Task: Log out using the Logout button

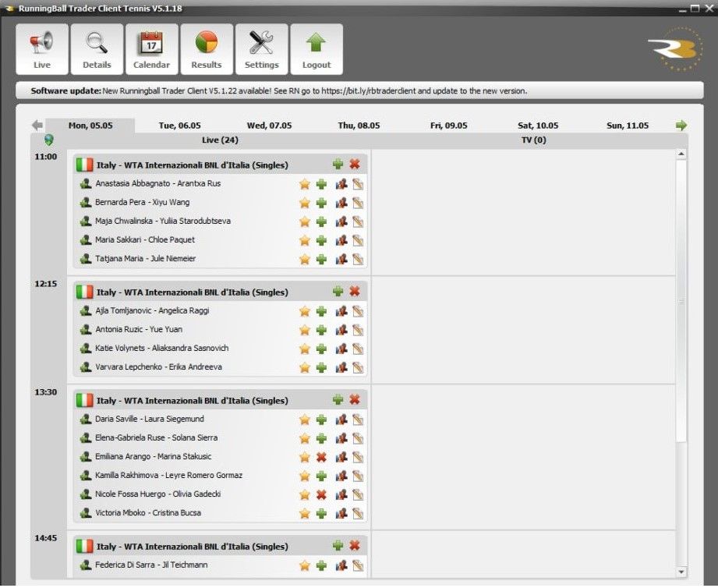Action: click(x=317, y=49)
